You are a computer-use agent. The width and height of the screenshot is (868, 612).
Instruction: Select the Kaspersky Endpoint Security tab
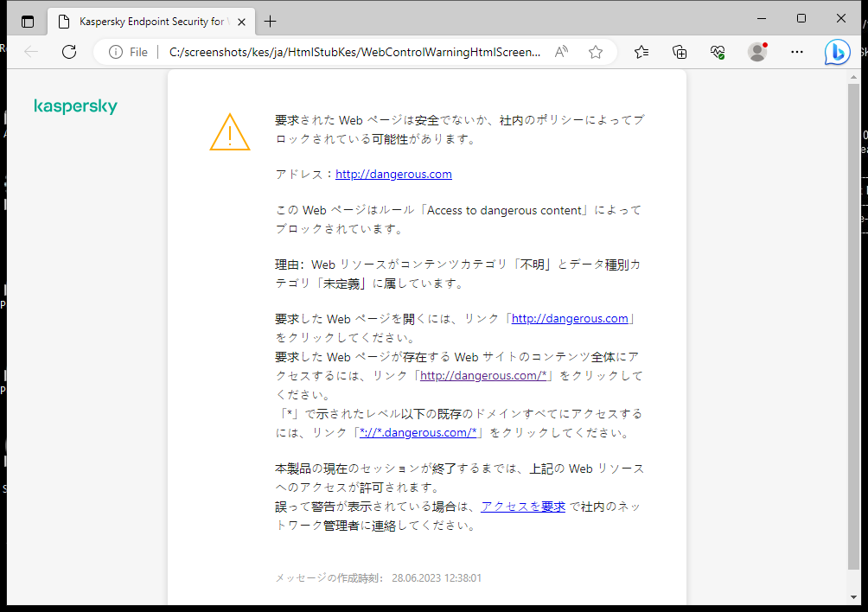point(147,21)
